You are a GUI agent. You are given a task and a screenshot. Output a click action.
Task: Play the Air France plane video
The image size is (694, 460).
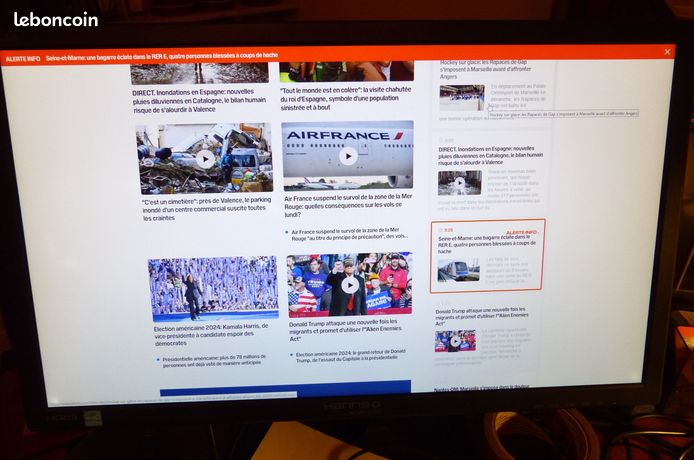coord(348,156)
